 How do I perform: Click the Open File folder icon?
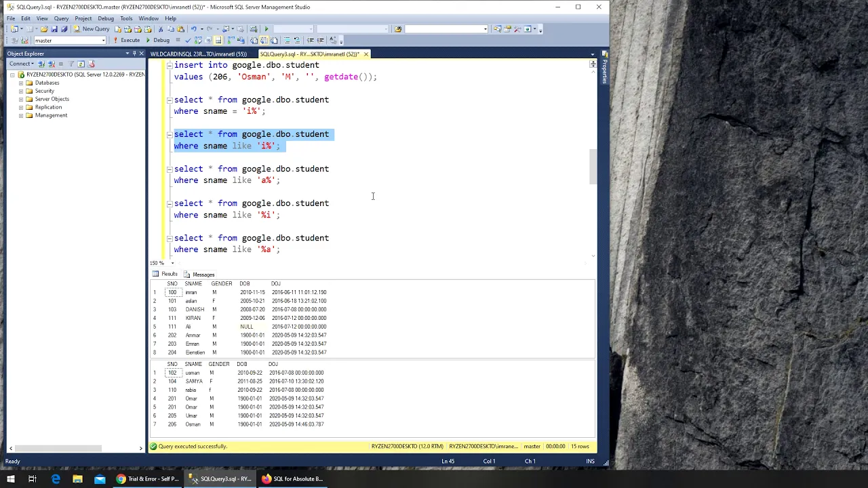pos(44,28)
